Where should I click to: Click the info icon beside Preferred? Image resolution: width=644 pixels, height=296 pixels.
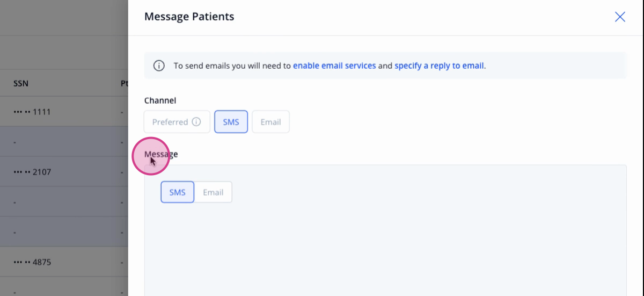tap(196, 122)
